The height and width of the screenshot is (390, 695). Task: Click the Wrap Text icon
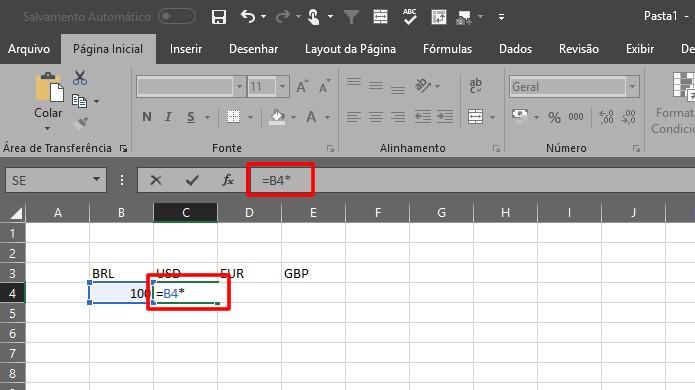pyautogui.click(x=476, y=86)
